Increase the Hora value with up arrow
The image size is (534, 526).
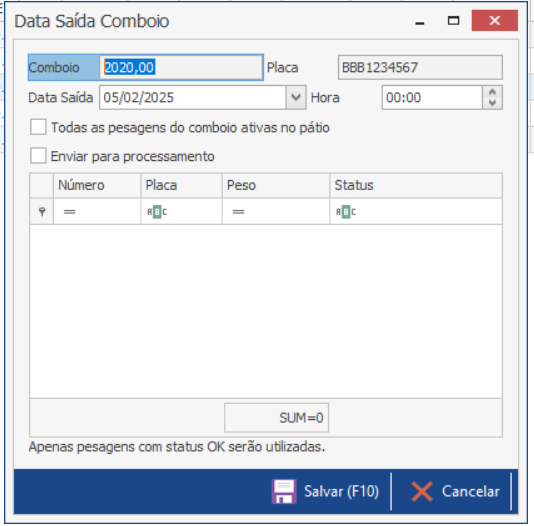coord(492,92)
